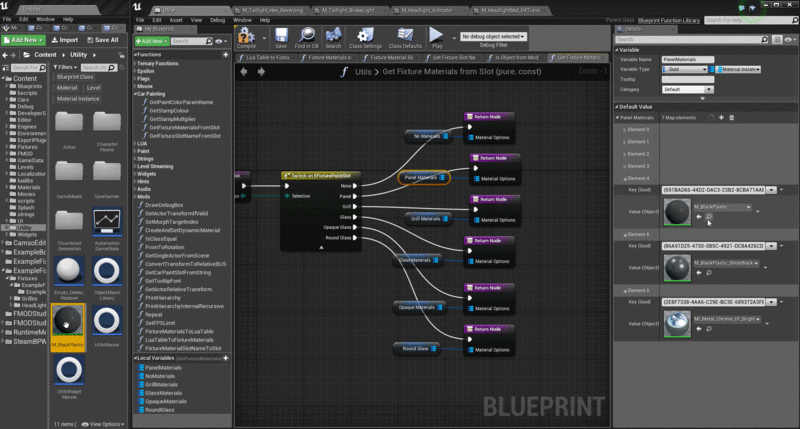This screenshot has height=429, width=800.
Task: Open Class Settings
Action: [365, 38]
